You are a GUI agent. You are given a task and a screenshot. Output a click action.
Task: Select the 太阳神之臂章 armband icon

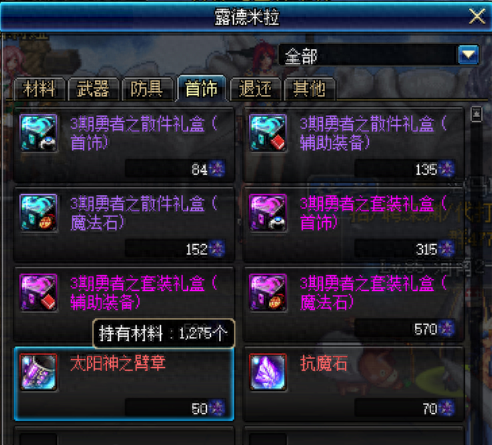pos(38,372)
